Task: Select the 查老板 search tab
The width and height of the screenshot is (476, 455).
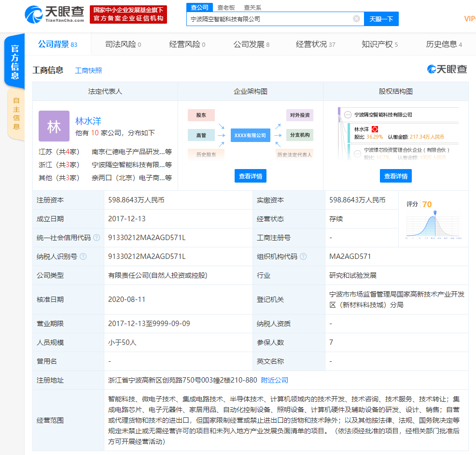Action: pos(226,8)
